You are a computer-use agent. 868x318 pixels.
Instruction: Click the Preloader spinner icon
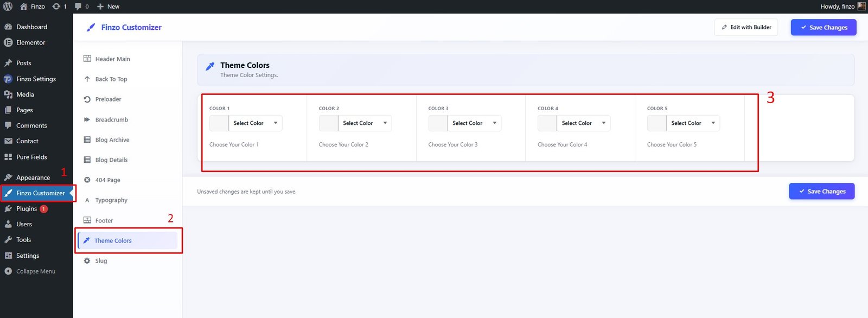click(x=87, y=99)
